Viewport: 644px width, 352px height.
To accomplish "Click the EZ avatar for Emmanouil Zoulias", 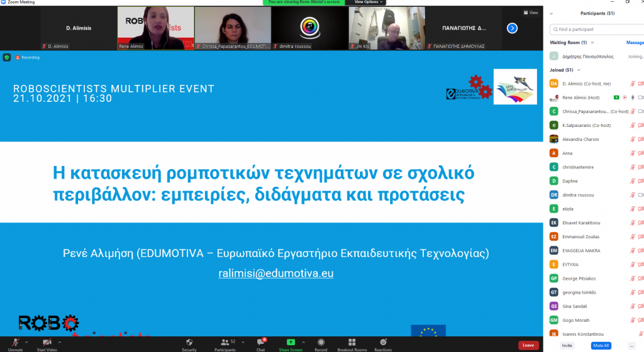I will pos(553,237).
